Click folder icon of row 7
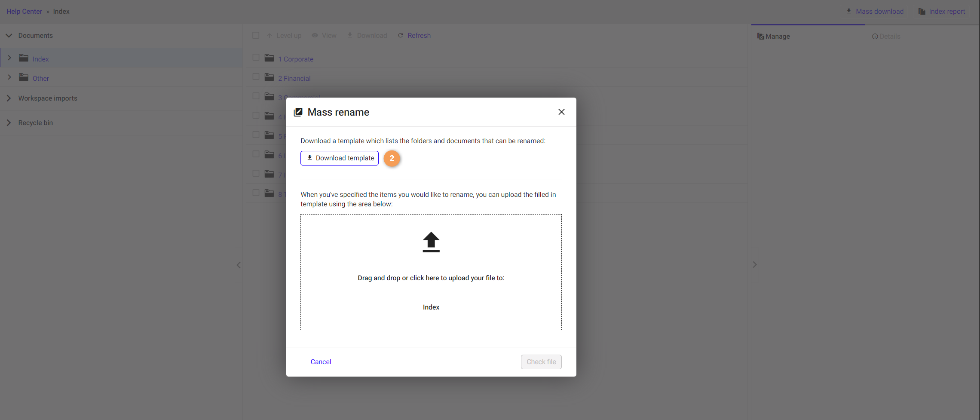The width and height of the screenshot is (980, 420). pos(269,174)
